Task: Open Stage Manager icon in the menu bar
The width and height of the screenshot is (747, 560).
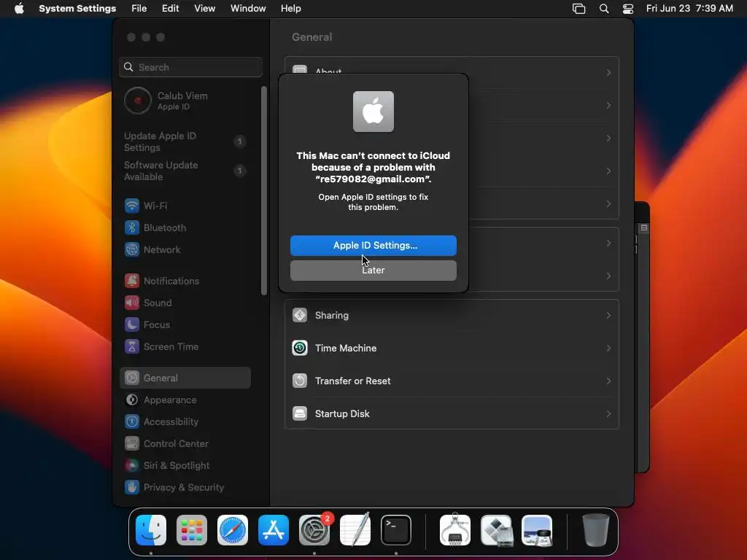Action: click(578, 9)
